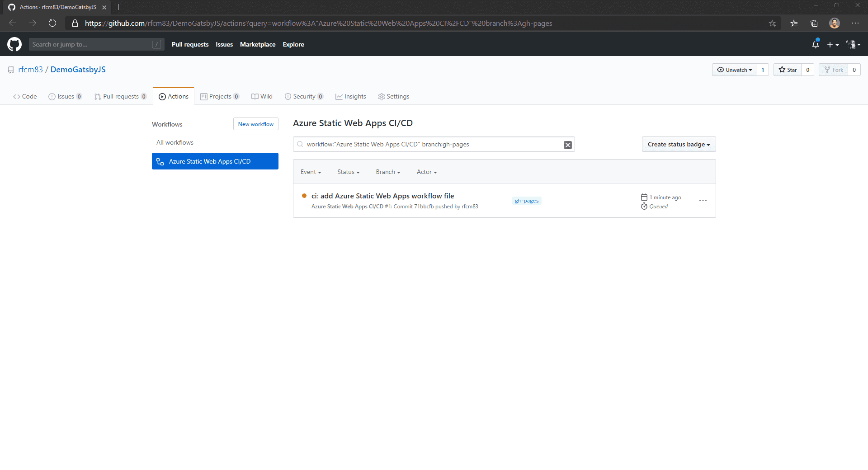Click the orange queued status dot
868x470 pixels.
click(x=304, y=196)
